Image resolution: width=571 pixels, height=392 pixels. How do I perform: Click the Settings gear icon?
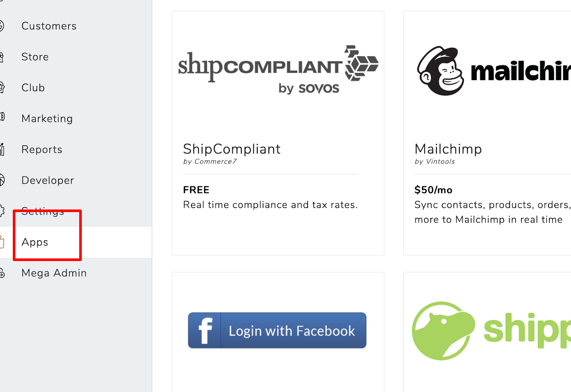pos(2,211)
